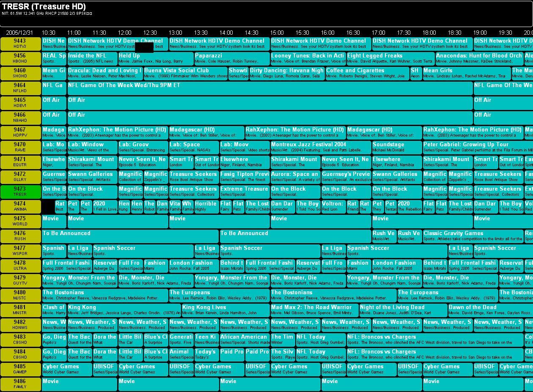The width and height of the screenshot is (533, 392).
Task: Click the 13:00 time marker
Action: 176,33
